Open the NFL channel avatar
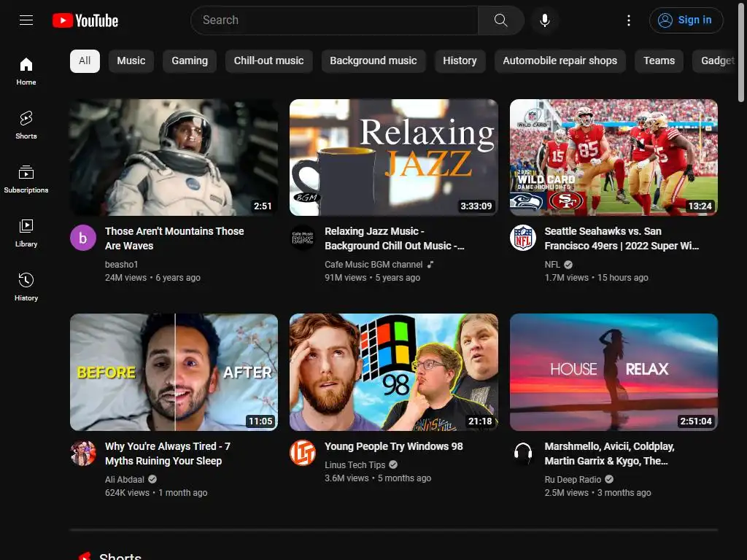This screenshot has height=560, width=747. click(522, 238)
